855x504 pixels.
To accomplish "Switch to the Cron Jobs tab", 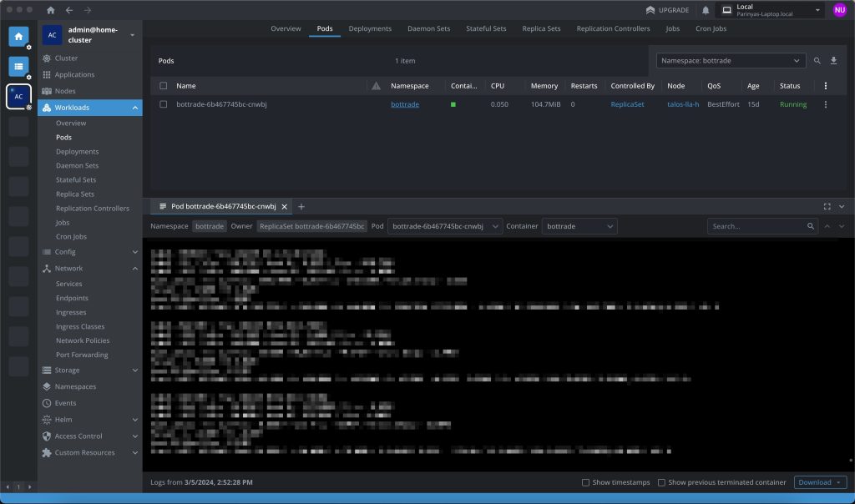I will pyautogui.click(x=711, y=28).
